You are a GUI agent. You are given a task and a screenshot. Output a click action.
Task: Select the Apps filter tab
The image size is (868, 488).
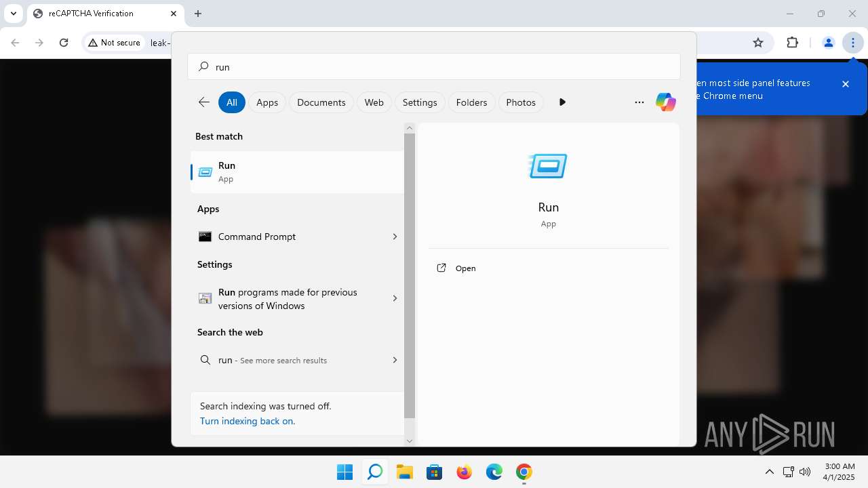coord(267,102)
